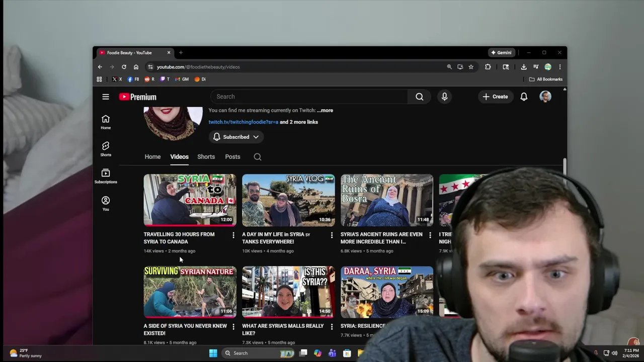Switch to the channel Home tab
Viewport: 644px width, 362px height.
152,157
